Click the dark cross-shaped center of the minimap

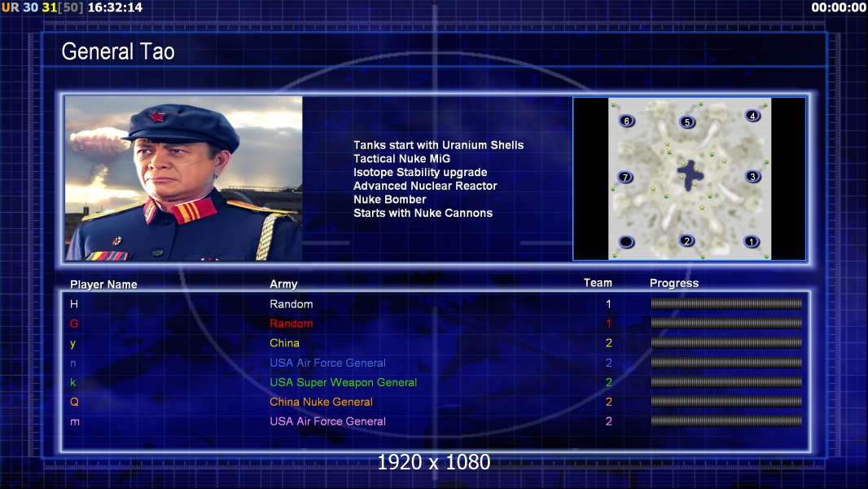pos(690,175)
